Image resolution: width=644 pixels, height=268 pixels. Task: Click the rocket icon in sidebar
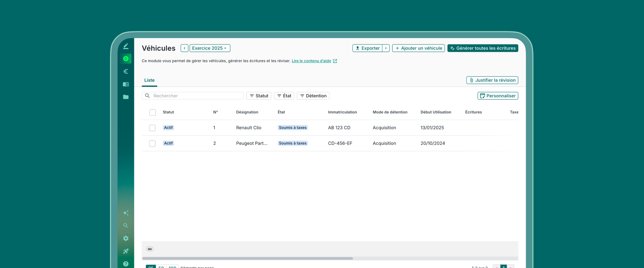(x=126, y=251)
